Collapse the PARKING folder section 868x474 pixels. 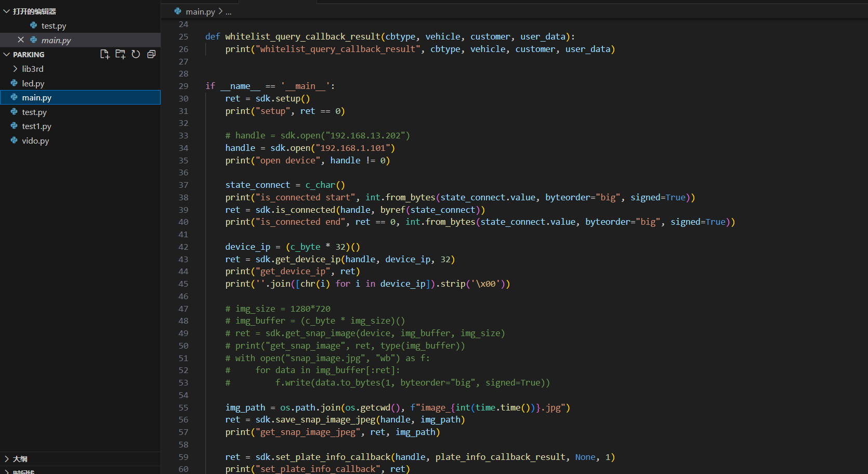tap(6, 54)
